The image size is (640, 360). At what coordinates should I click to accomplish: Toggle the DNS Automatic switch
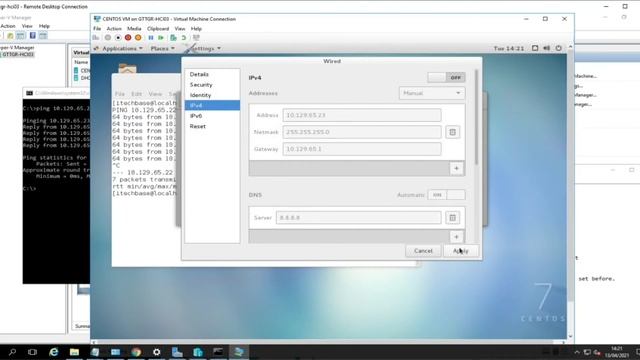coord(446,195)
